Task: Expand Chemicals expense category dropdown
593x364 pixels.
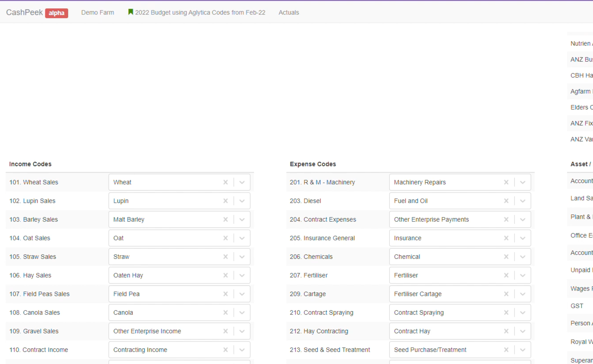Action: [x=522, y=257]
